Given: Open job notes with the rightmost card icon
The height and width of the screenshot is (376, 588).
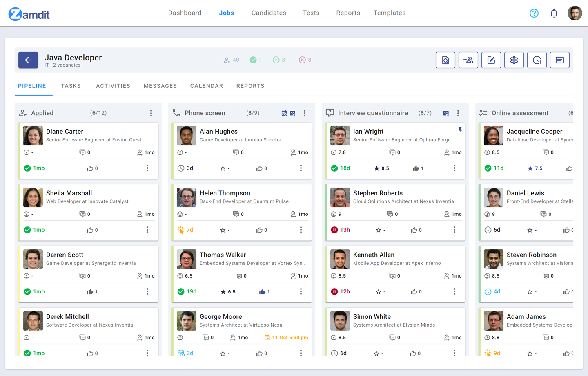Looking at the screenshot, I should pyautogui.click(x=559, y=60).
